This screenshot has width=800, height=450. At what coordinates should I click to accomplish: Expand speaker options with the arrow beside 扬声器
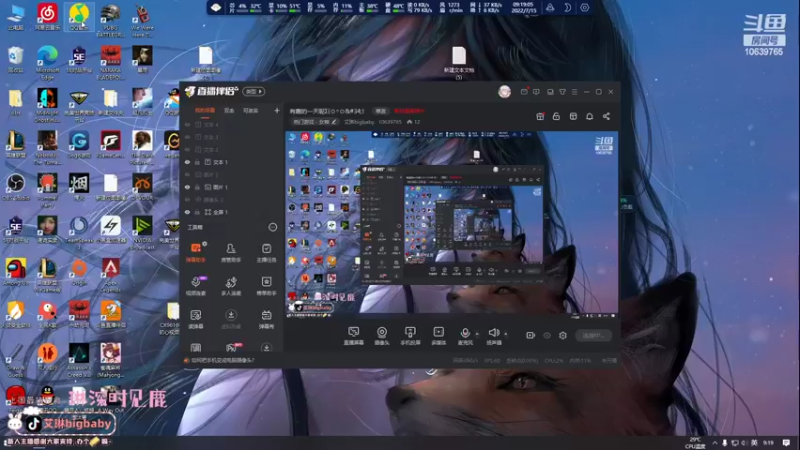click(x=506, y=334)
